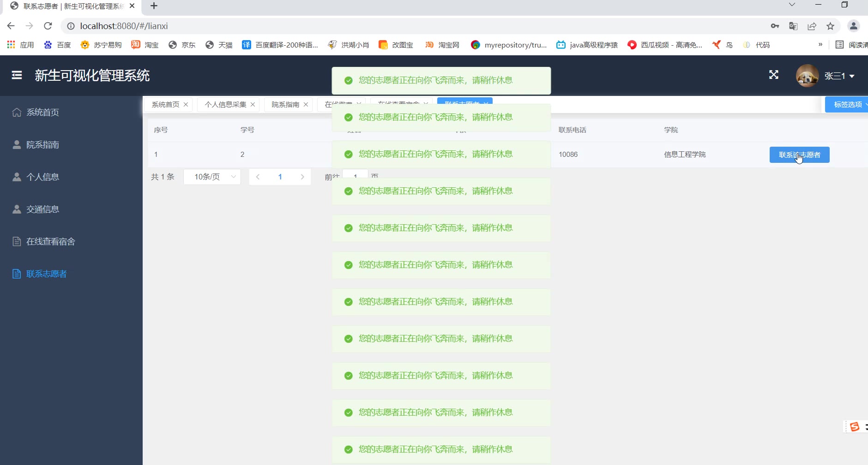
Task: Click the home icon beside 系统首页
Action: (x=17, y=112)
